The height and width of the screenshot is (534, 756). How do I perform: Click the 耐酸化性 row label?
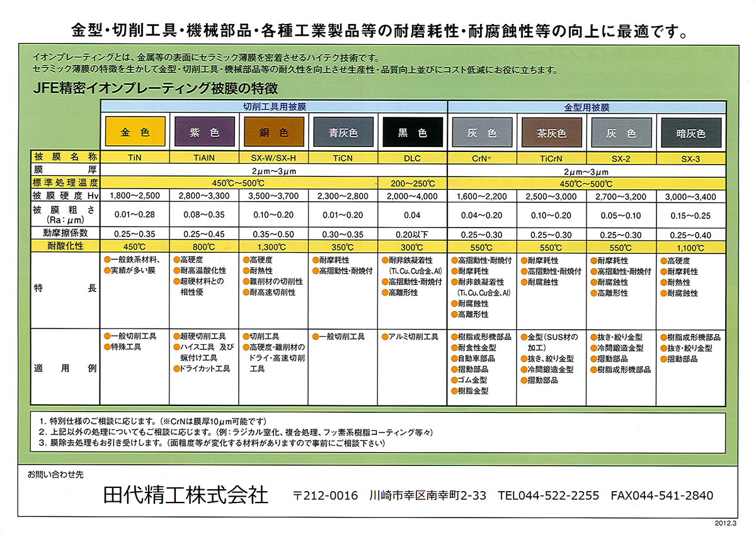66,247
